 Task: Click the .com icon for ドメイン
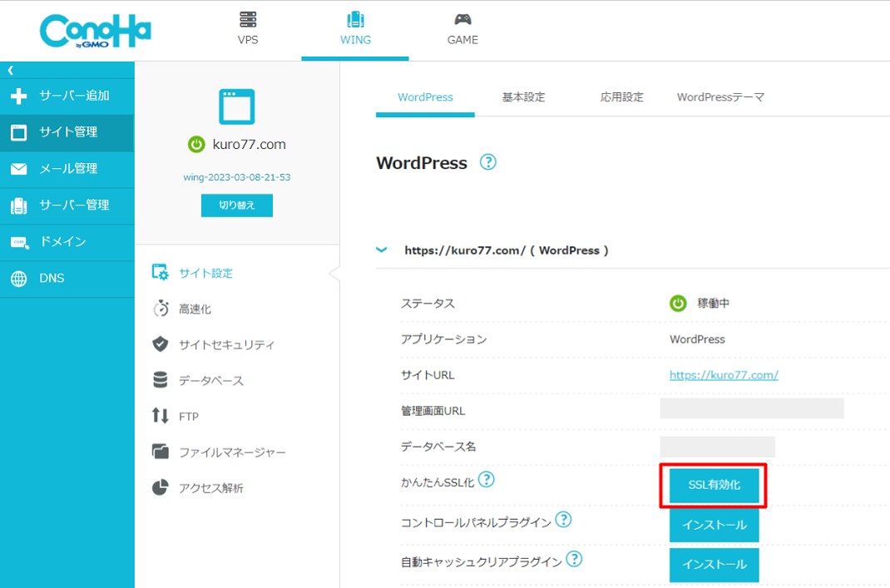click(19, 242)
